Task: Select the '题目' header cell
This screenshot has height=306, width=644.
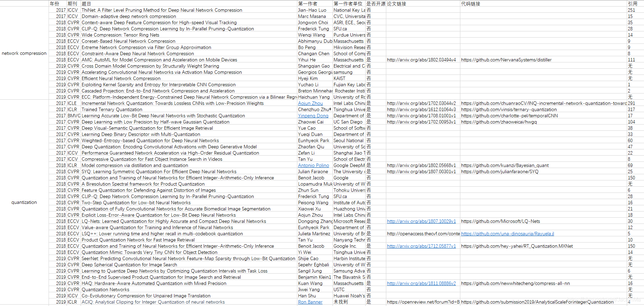Action: coord(189,3)
